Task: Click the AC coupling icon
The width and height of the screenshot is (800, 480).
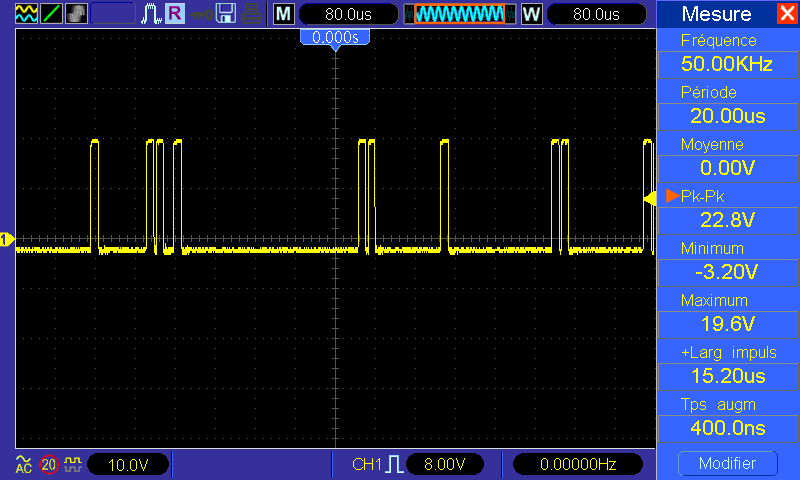Action: pyautogui.click(x=24, y=464)
